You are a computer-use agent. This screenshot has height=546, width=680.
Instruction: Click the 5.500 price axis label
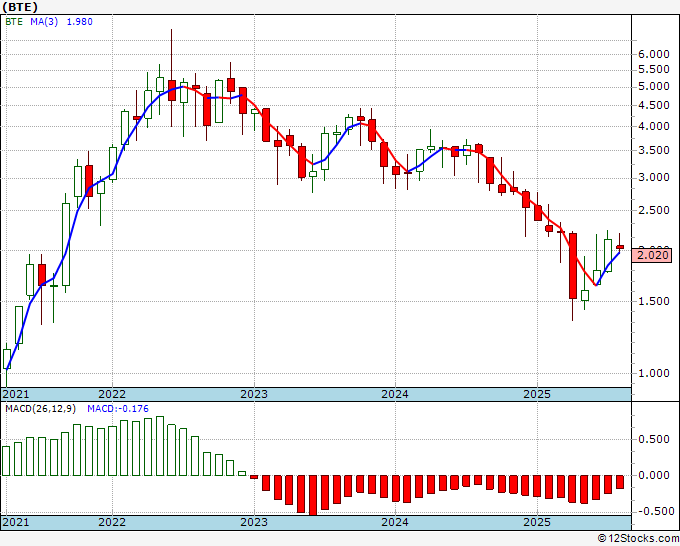click(x=654, y=69)
